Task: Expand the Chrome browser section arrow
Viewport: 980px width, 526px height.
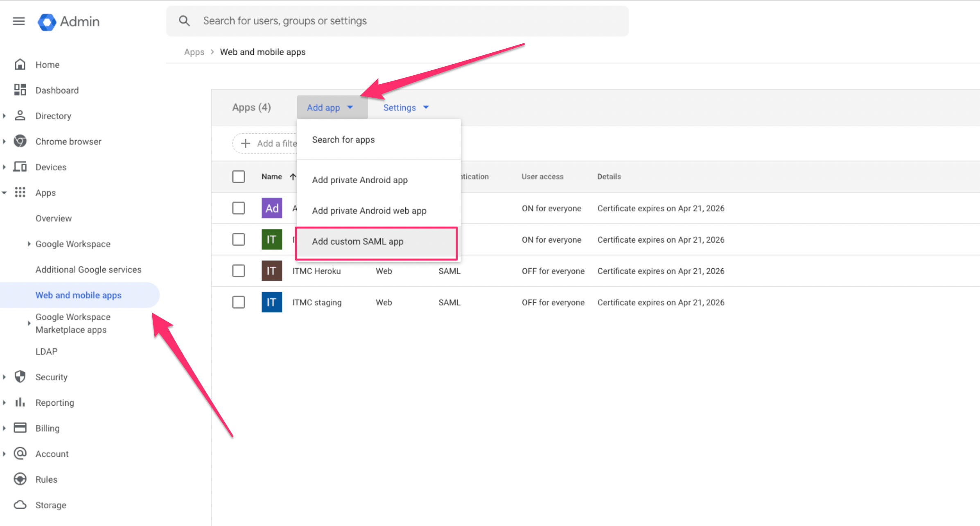Action: click(4, 142)
